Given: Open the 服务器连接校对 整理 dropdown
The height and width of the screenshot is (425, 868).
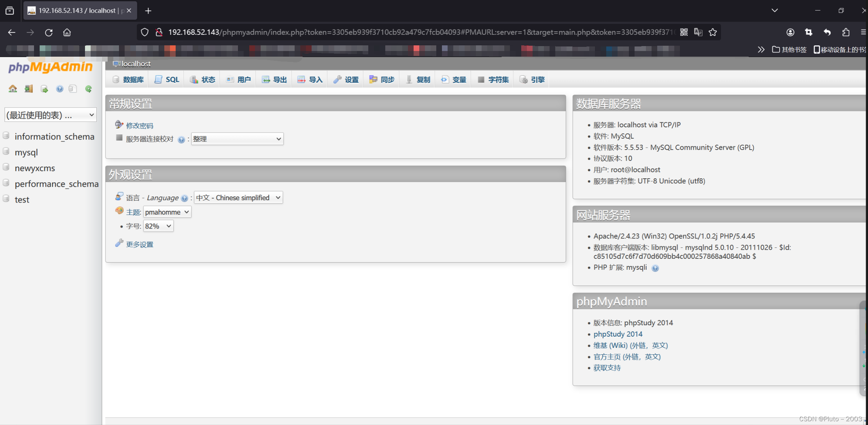Looking at the screenshot, I should click(237, 139).
